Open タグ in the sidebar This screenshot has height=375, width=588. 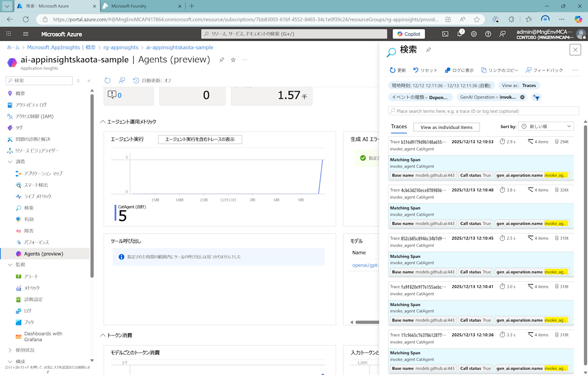(x=19, y=127)
